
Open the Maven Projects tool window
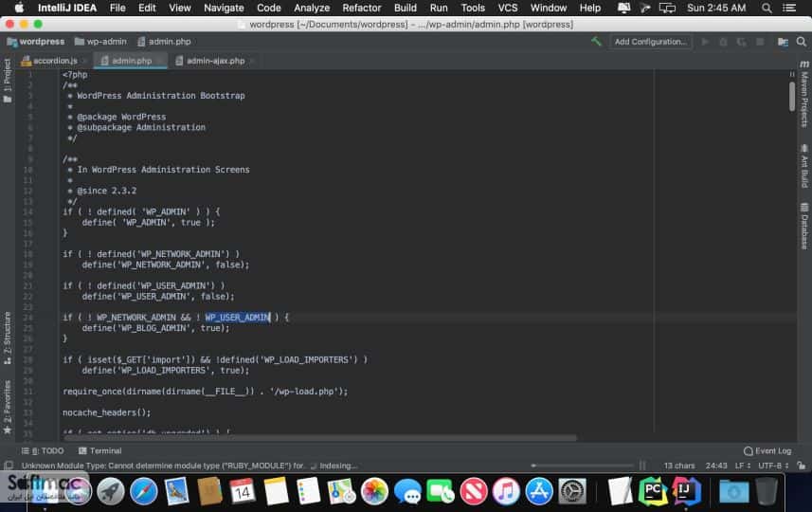(804, 94)
